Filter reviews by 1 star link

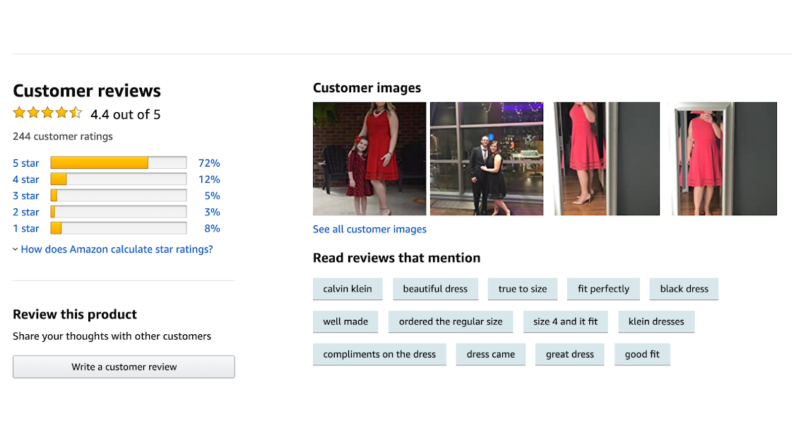pos(26,228)
